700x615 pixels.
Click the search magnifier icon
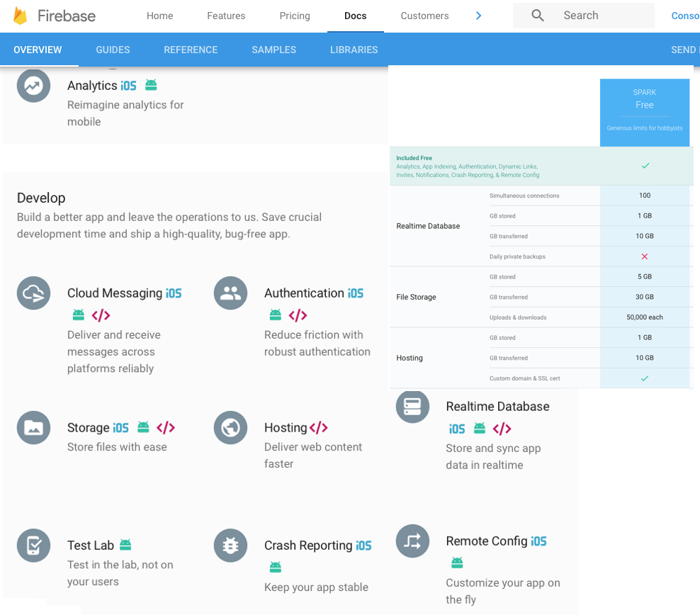[x=538, y=16]
